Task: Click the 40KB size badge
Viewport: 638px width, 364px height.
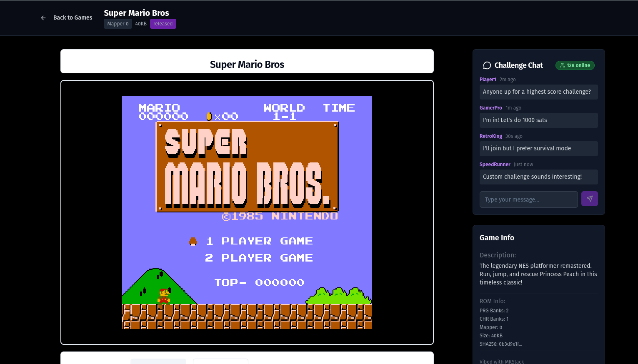Action: click(x=140, y=24)
